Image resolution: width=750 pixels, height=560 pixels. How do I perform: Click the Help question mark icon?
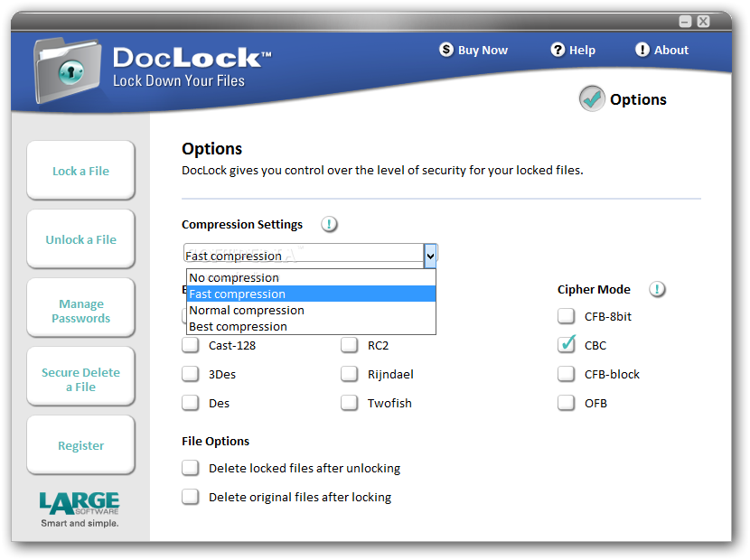[x=558, y=50]
